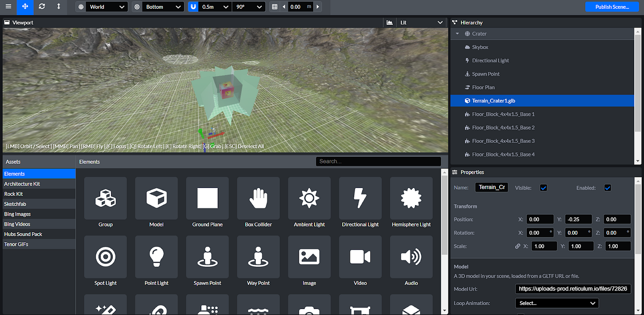644x315 pixels.
Task: Increase grid height right arrow
Action: (x=318, y=7)
